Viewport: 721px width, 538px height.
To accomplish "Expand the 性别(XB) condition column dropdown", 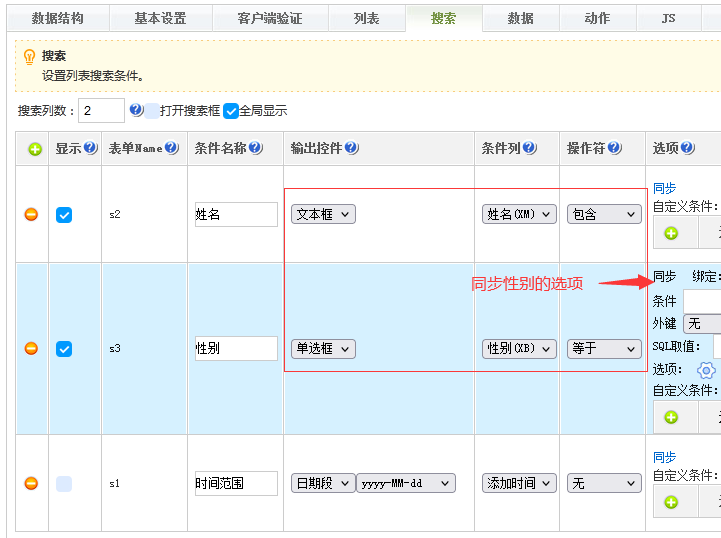I will (519, 348).
